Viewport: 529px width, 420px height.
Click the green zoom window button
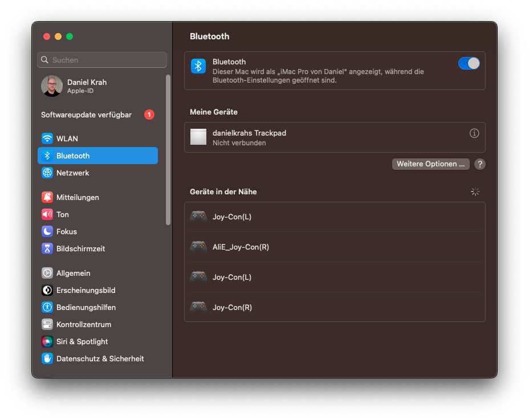(x=70, y=36)
